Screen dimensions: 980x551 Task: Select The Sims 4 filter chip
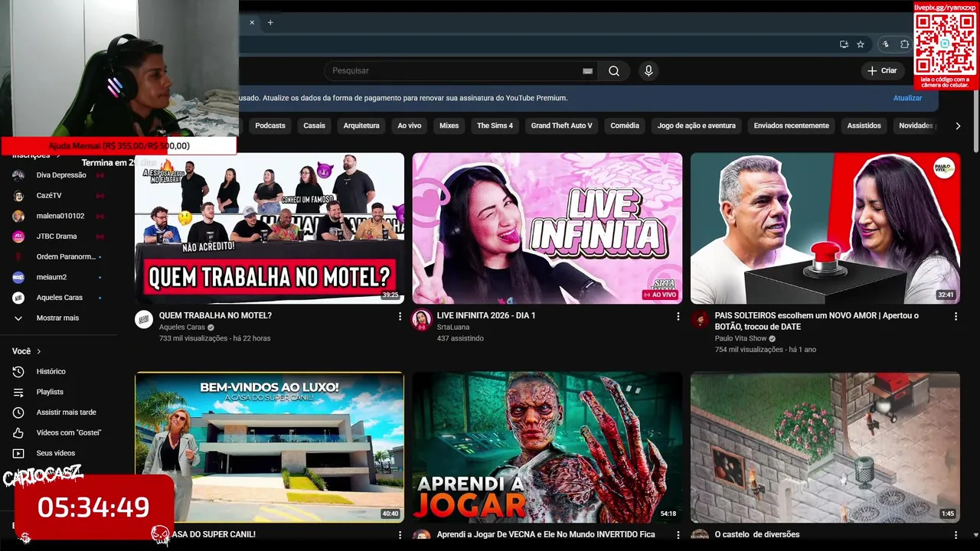click(x=495, y=126)
